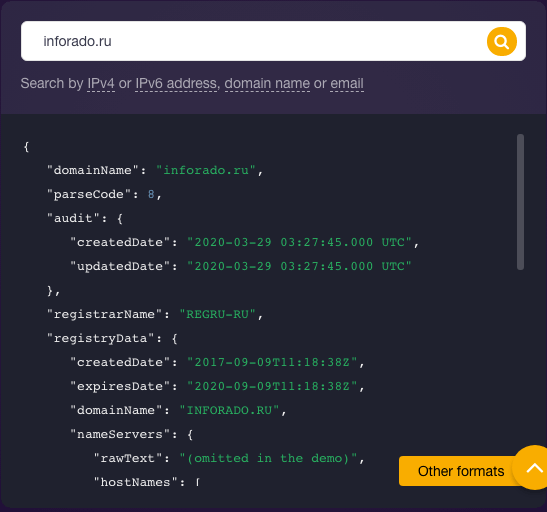Click the JSON results vertical scrollbar
The width and height of the screenshot is (547, 512).
tap(520, 202)
